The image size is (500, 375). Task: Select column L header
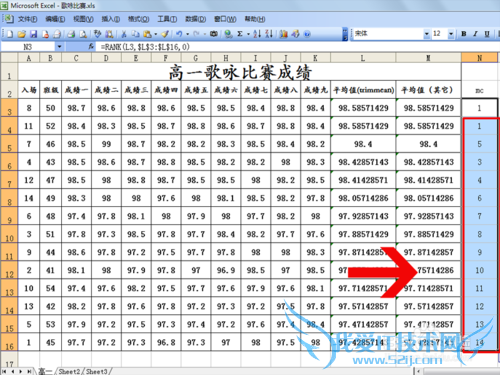click(363, 58)
